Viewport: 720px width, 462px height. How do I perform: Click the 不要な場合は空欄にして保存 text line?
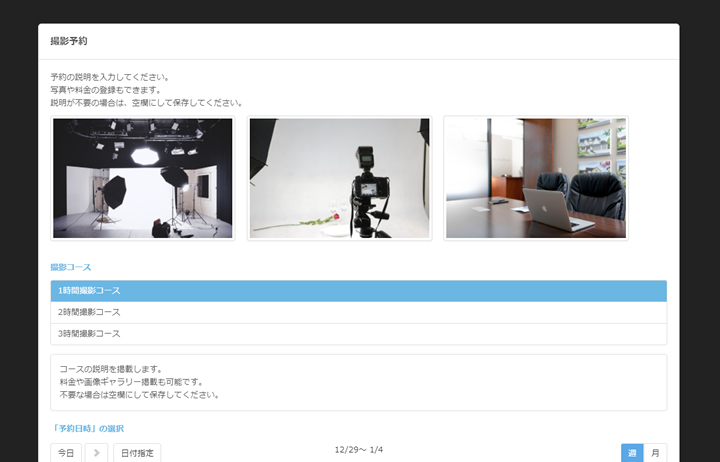point(139,395)
